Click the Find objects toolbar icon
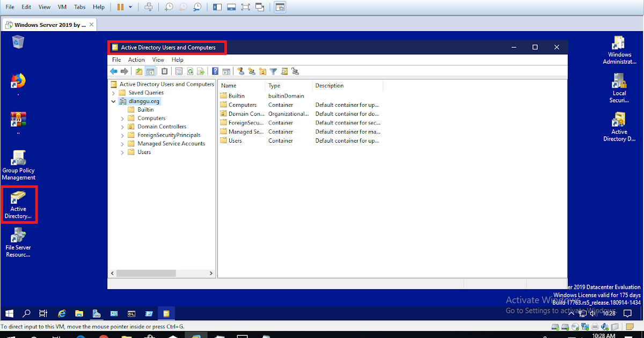The image size is (644, 338). 284,71
